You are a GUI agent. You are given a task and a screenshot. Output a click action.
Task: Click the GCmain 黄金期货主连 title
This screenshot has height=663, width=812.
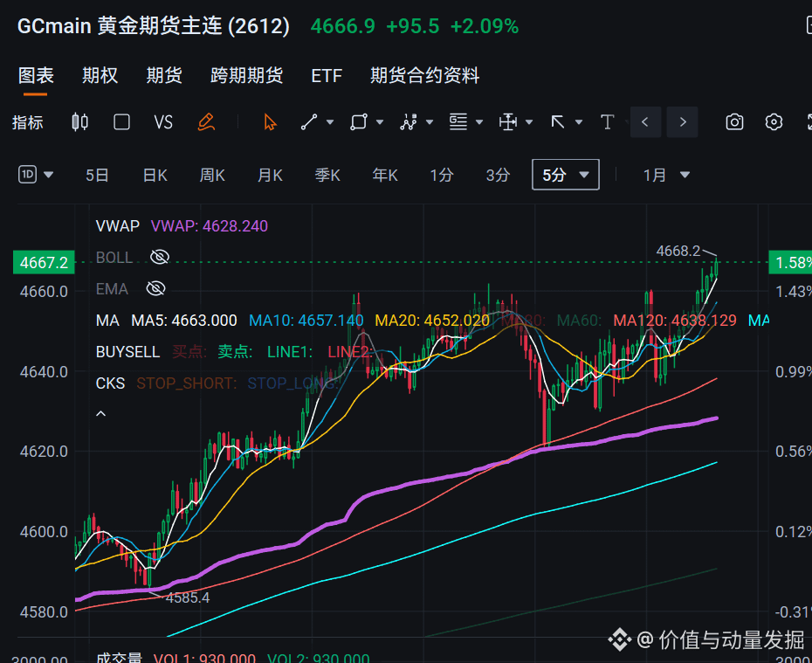[154, 26]
